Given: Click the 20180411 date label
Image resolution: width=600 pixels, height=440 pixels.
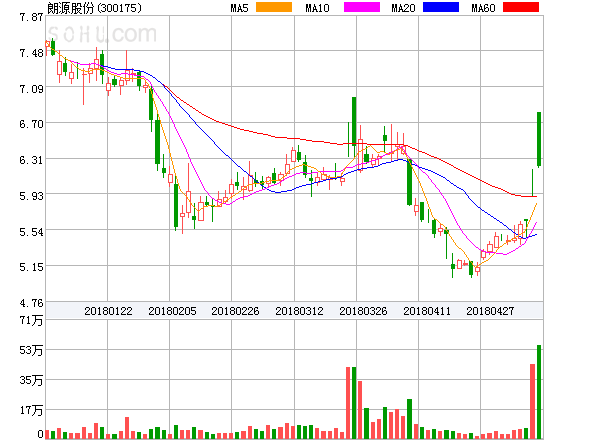Looking at the screenshot, I should tap(427, 311).
